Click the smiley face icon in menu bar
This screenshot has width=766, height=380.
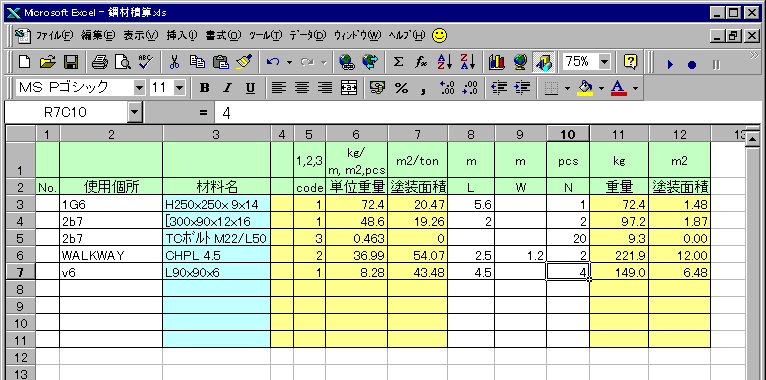(x=440, y=35)
